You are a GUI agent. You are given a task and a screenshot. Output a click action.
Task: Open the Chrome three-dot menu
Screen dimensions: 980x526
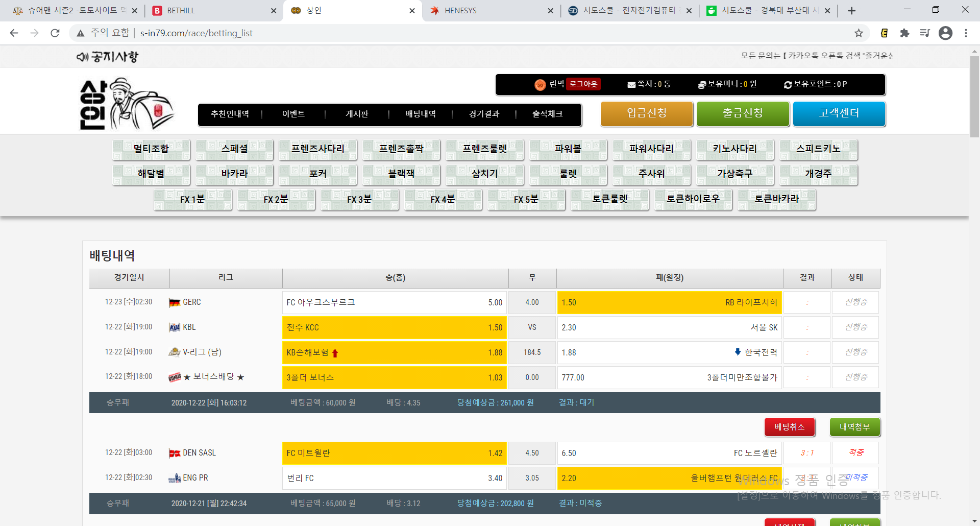(966, 33)
